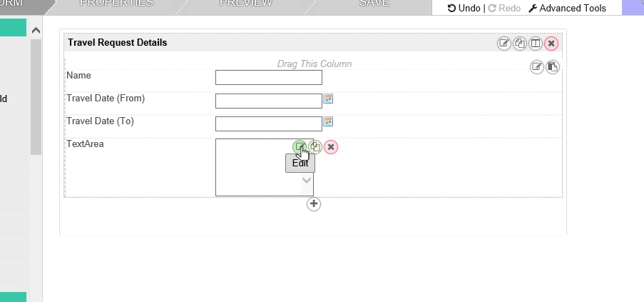Copy the Travel Request Details section
This screenshot has height=302, width=644.
point(520,44)
